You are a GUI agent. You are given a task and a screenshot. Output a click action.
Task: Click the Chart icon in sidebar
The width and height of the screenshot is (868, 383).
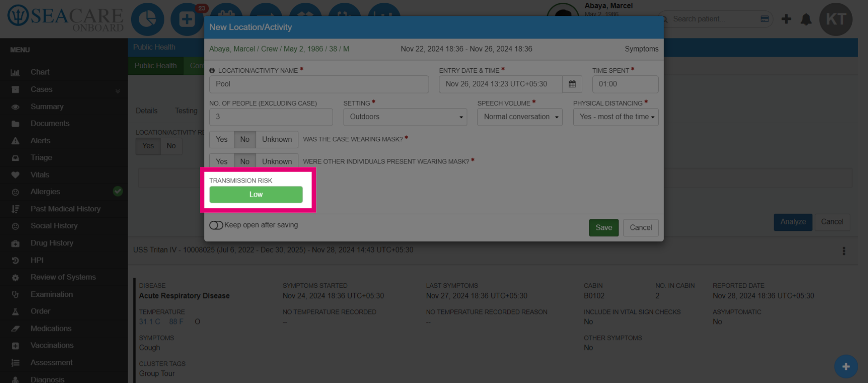coord(15,72)
